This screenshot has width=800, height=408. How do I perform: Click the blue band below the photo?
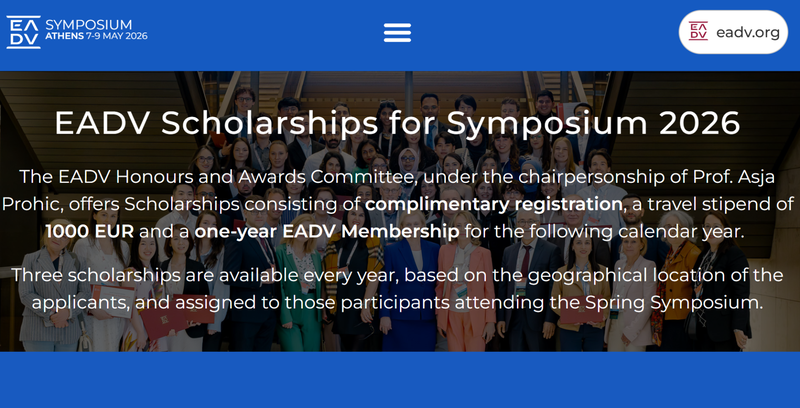click(x=400, y=380)
